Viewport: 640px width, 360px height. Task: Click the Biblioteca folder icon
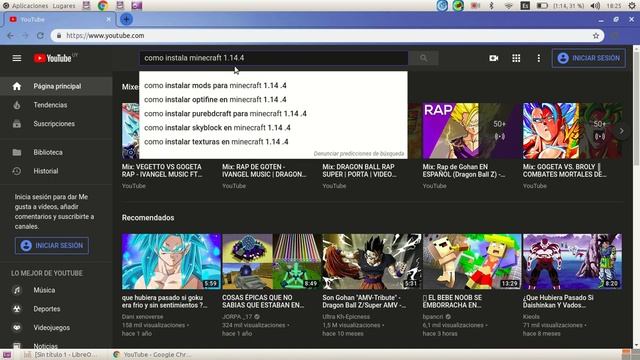point(17,152)
